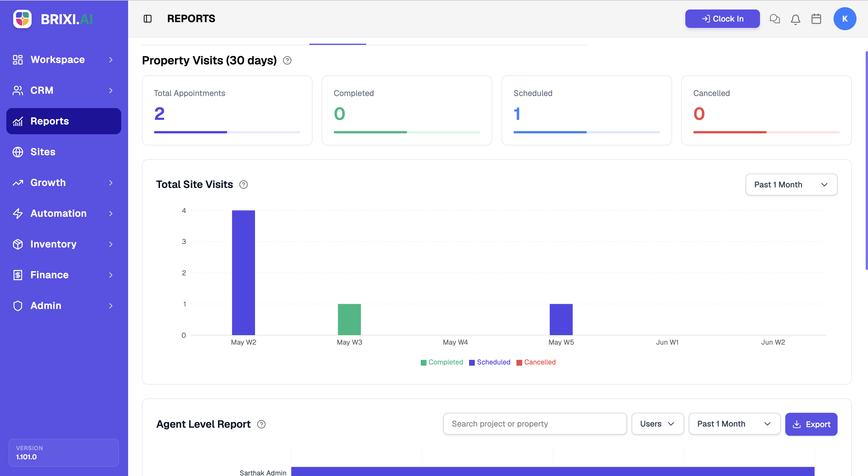
Task: Click the May W4 axis label
Action: coord(455,342)
